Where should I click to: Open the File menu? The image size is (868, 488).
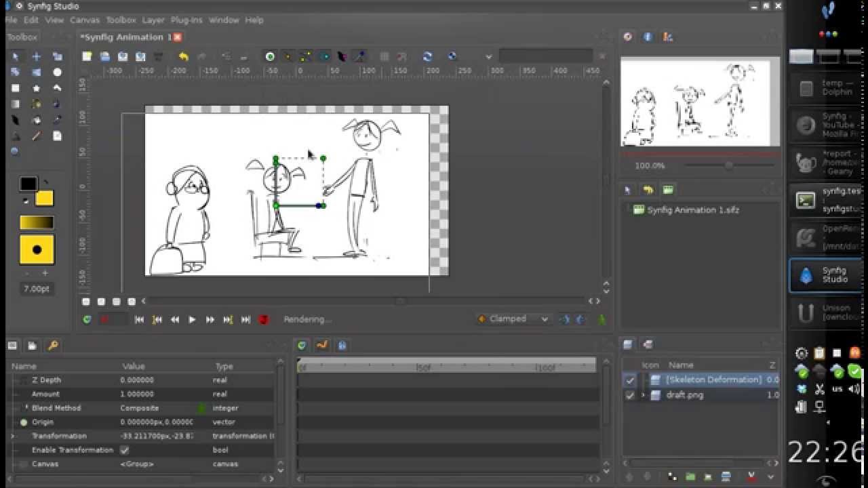point(11,20)
